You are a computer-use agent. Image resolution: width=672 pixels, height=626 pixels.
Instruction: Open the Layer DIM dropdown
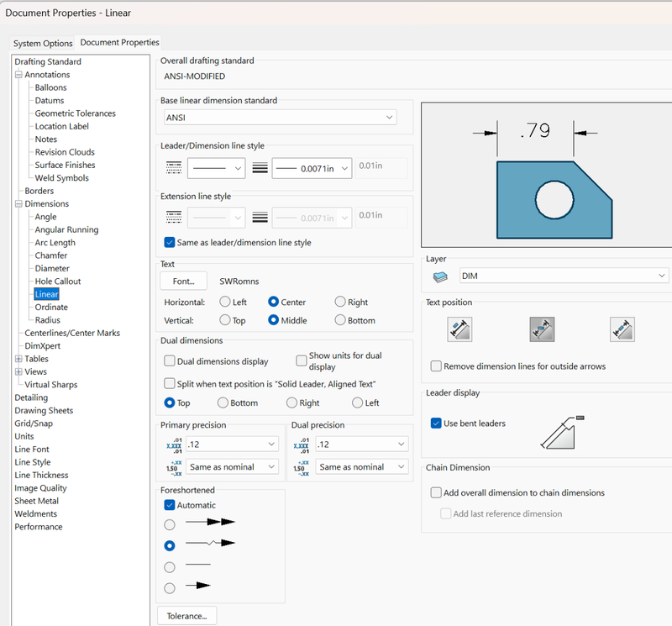tap(563, 276)
